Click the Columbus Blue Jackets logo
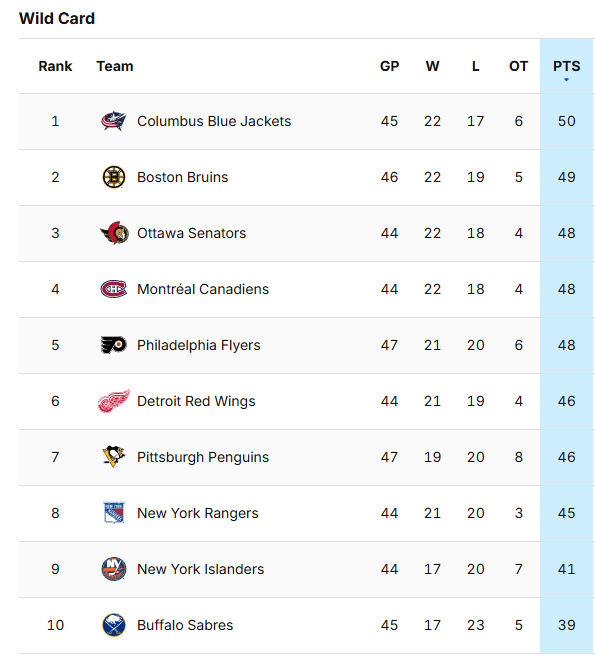The image size is (595, 663). [114, 121]
